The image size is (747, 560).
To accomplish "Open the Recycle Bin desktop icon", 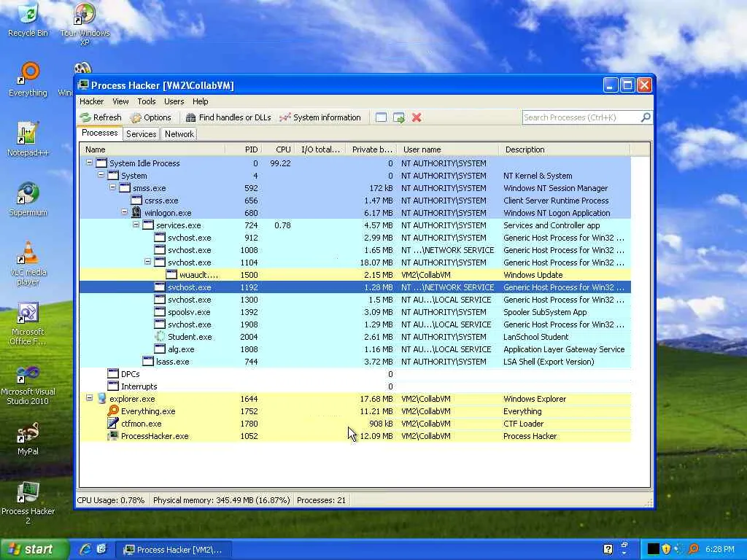I will tap(28, 20).
